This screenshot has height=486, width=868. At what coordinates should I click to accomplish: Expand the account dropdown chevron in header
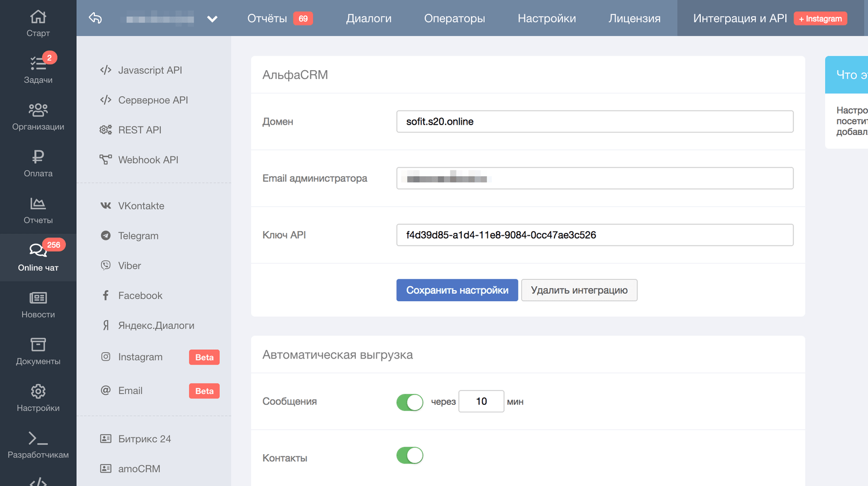(x=212, y=19)
